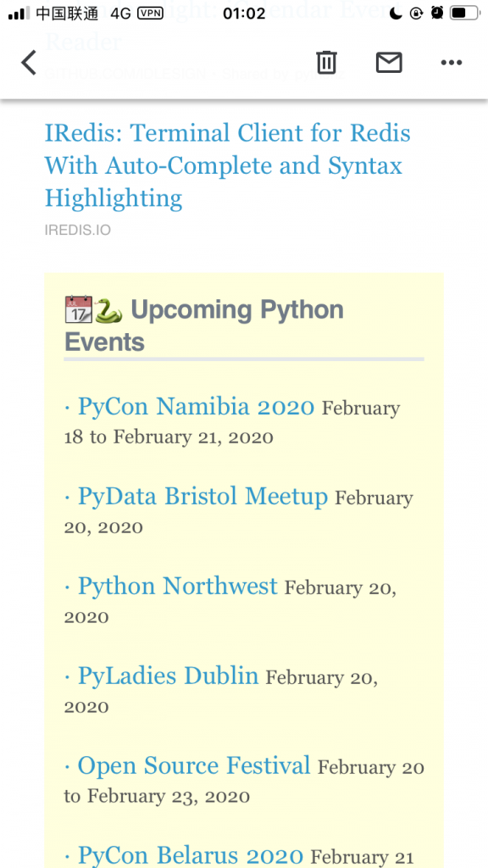The height and width of the screenshot is (868, 488).
Task: Mark the email unread using the envelope icon
Action: click(x=389, y=62)
